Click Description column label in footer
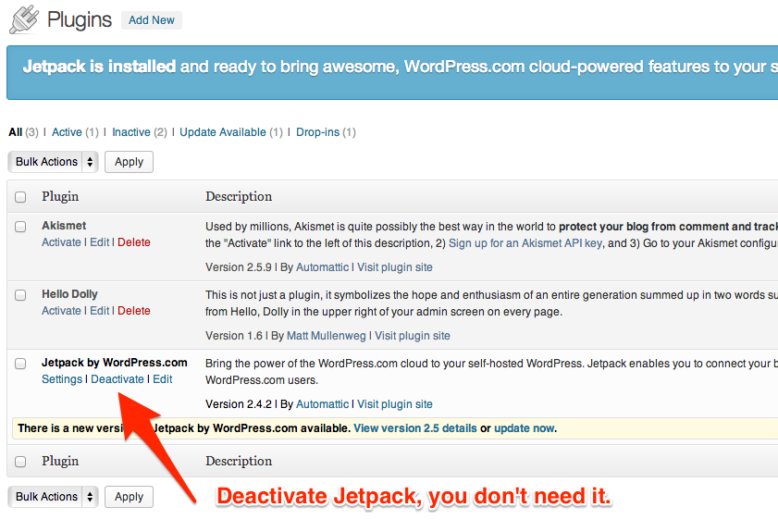 (x=239, y=461)
